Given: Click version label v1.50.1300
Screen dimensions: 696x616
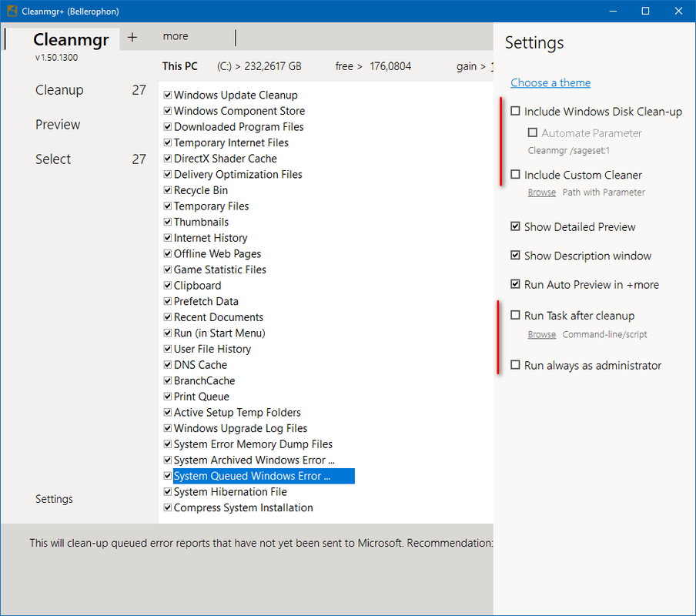Looking at the screenshot, I should (x=56, y=58).
